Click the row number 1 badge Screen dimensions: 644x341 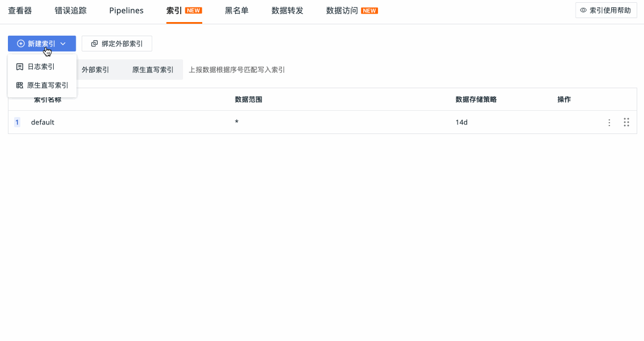17,122
